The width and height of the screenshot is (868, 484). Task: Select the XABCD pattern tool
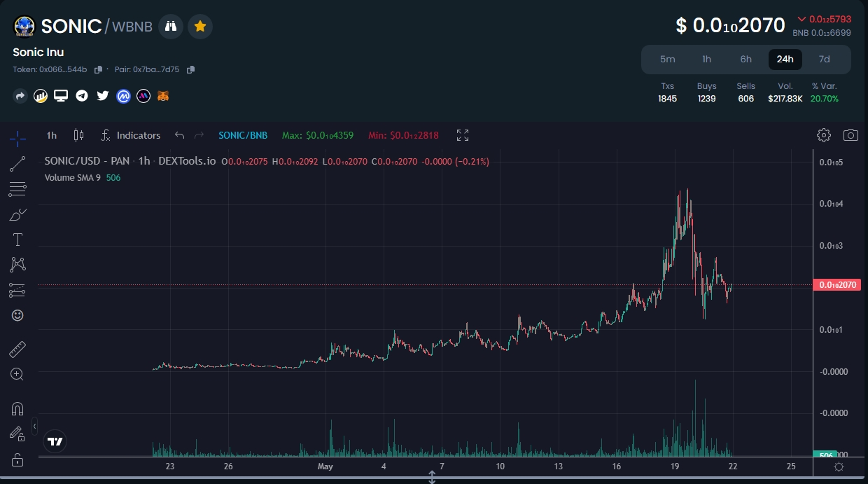[x=17, y=265]
